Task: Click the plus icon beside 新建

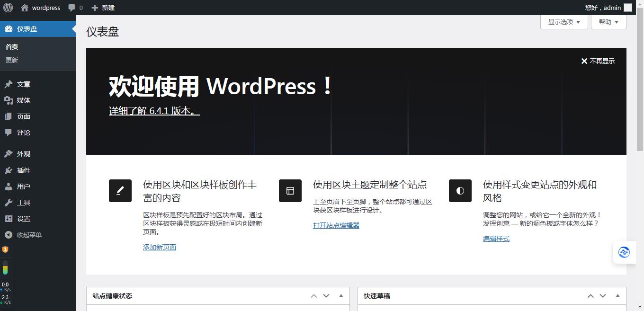Action: pos(95,8)
